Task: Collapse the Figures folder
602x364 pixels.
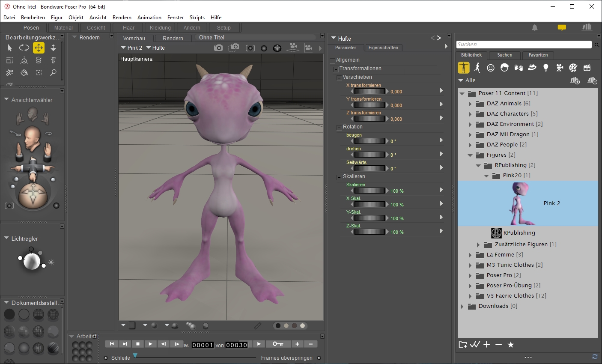Action: click(x=470, y=155)
